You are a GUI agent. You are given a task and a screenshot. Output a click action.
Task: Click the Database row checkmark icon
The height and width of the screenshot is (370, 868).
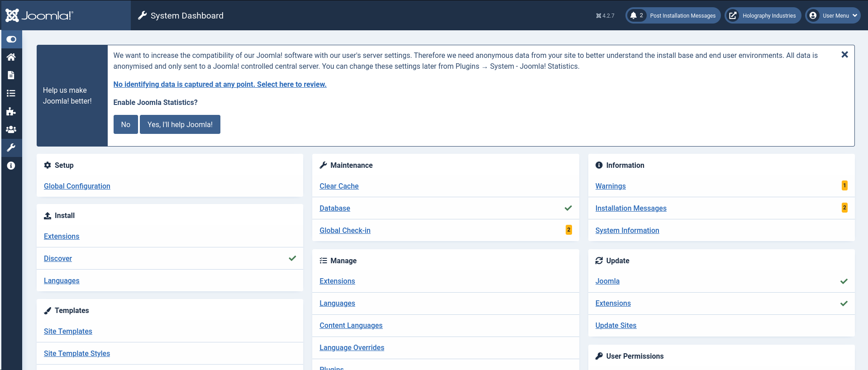[x=568, y=208]
